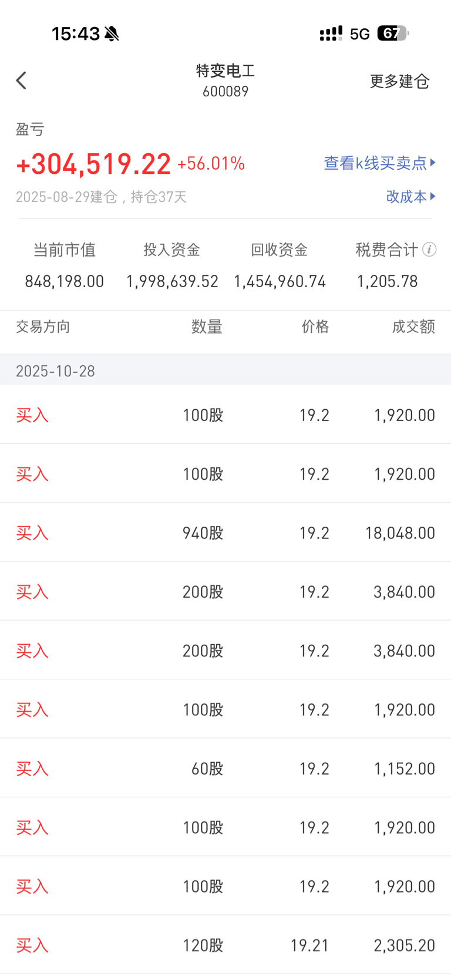Viewport: 451px width, 980px height.
Task: Tap the 当前市值 value 848,198.00
Action: (65, 281)
